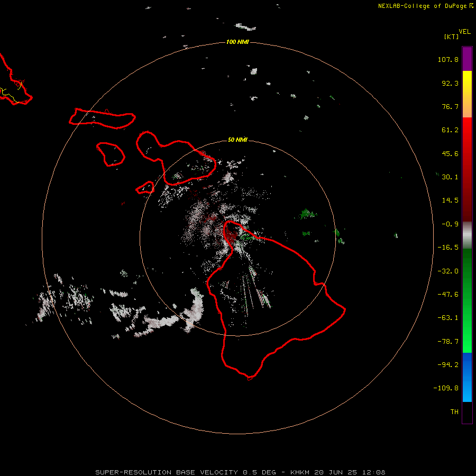
Task: Select the -94.2 legend value
Action: [x=448, y=365]
